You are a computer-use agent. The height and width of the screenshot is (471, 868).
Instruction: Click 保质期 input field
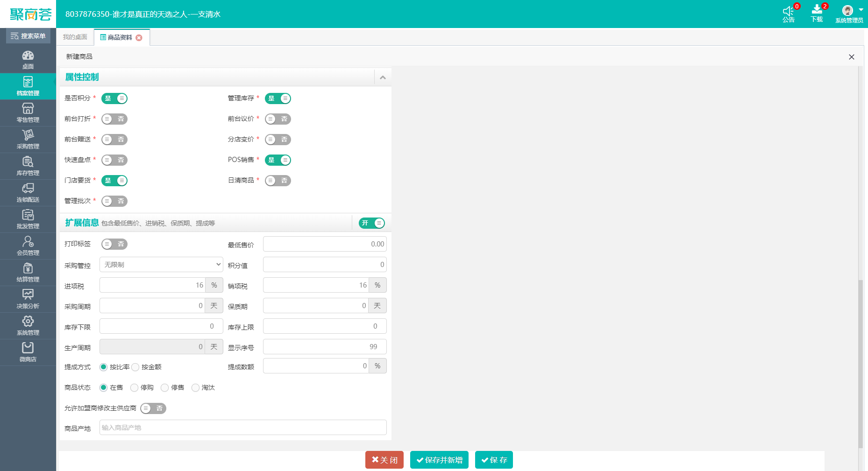316,306
